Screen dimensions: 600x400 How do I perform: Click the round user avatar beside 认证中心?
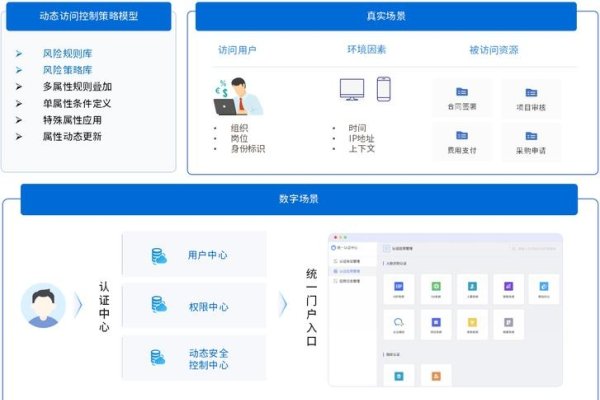pyautogui.click(x=43, y=305)
